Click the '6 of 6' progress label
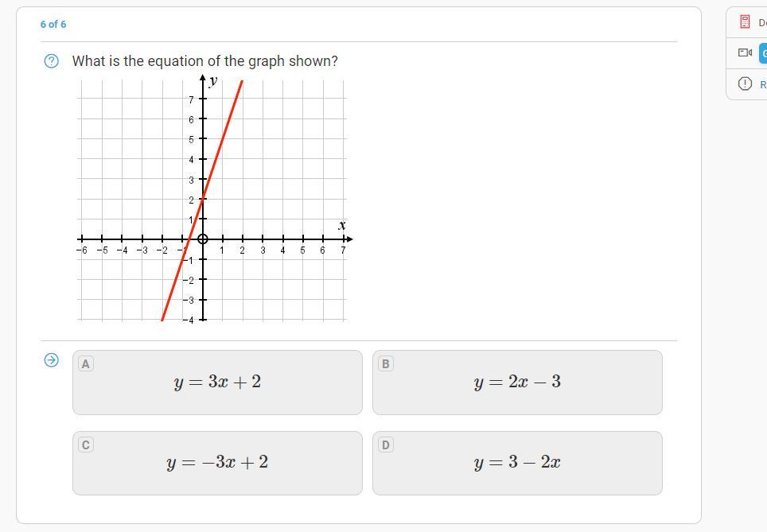 (x=53, y=25)
